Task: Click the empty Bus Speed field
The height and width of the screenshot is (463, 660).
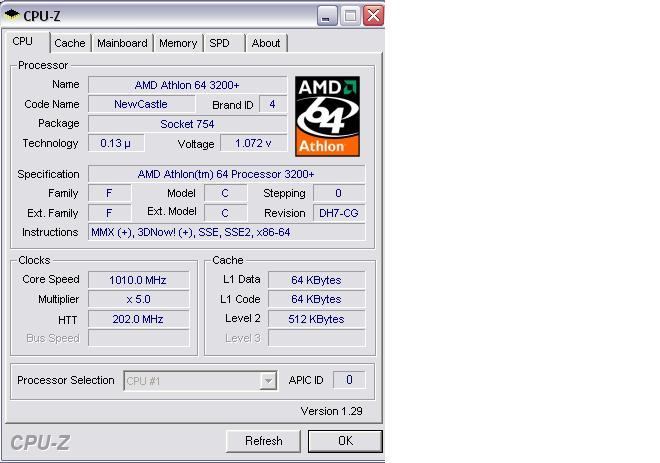Action: [138, 338]
